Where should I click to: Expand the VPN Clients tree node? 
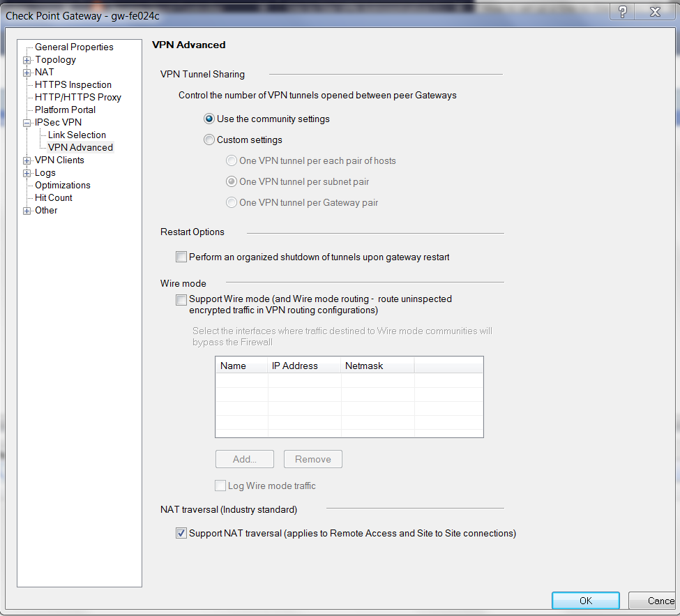tap(27, 160)
